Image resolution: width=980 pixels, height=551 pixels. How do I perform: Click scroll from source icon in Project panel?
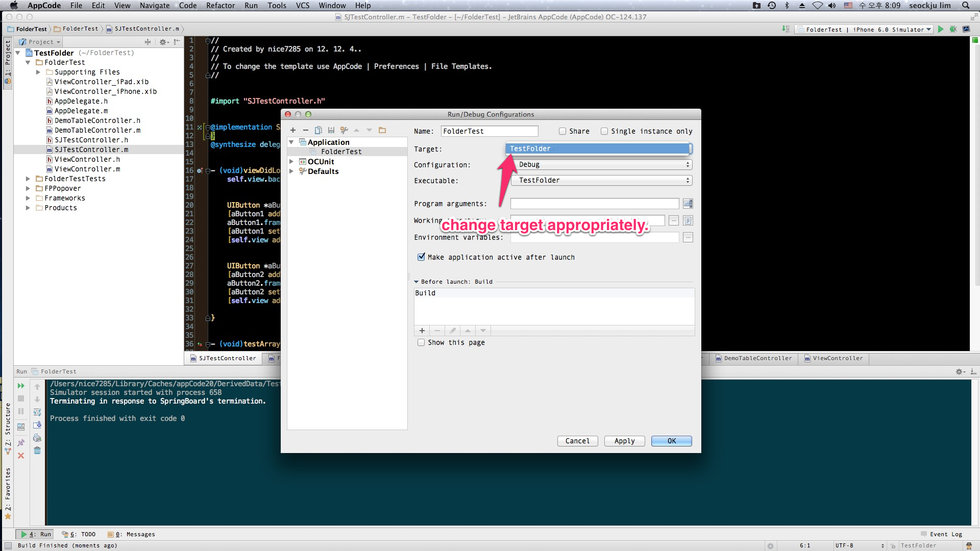(148, 42)
